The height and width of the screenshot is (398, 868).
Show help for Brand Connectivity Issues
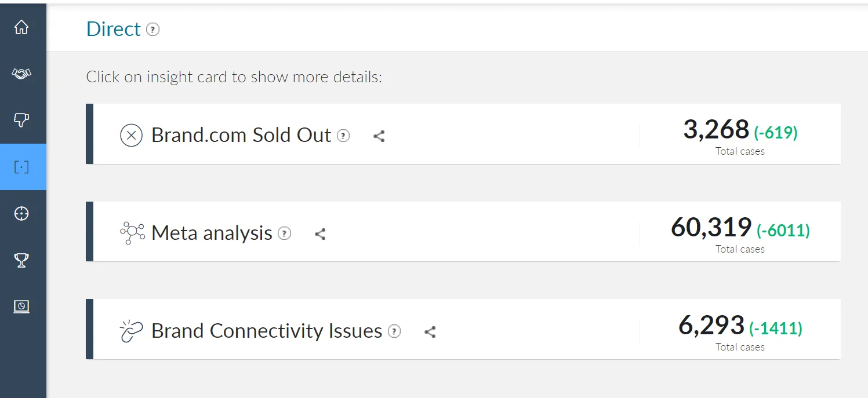coord(394,331)
